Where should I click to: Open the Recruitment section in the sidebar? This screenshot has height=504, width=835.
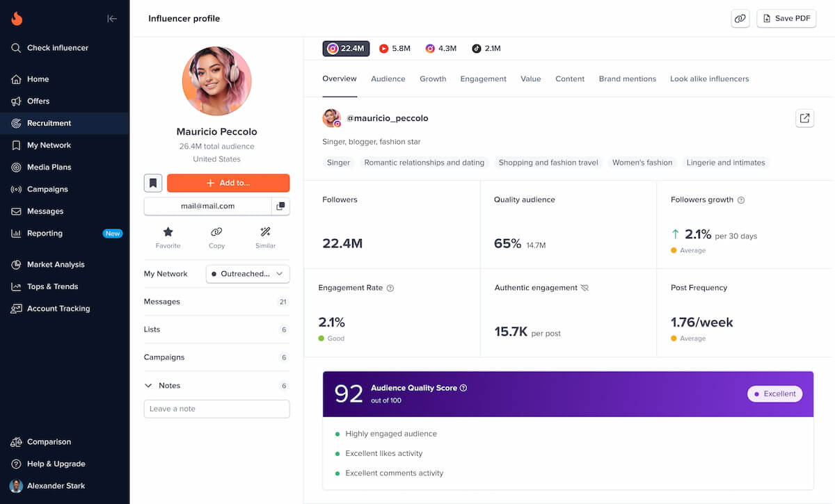49,123
